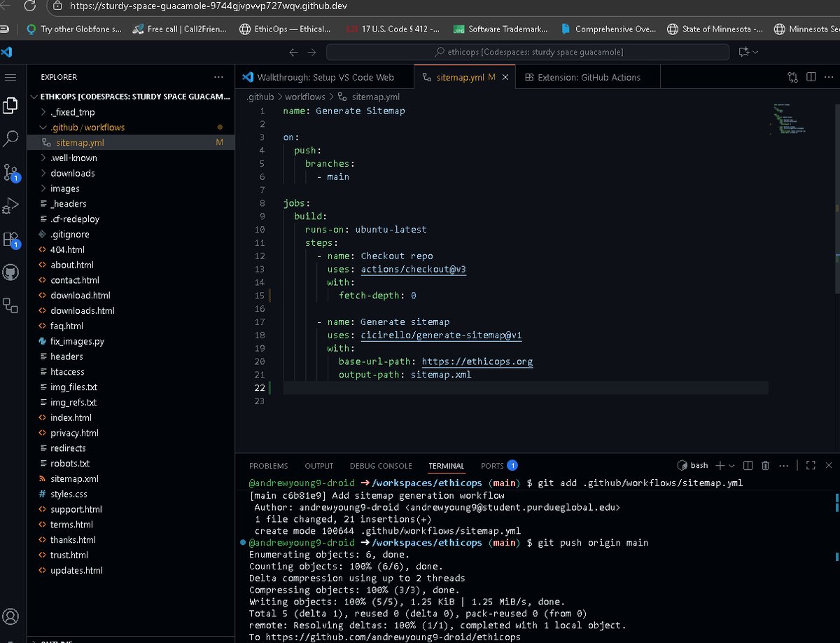The width and height of the screenshot is (840, 643).
Task: Click the browser address bar URL
Action: click(x=209, y=6)
